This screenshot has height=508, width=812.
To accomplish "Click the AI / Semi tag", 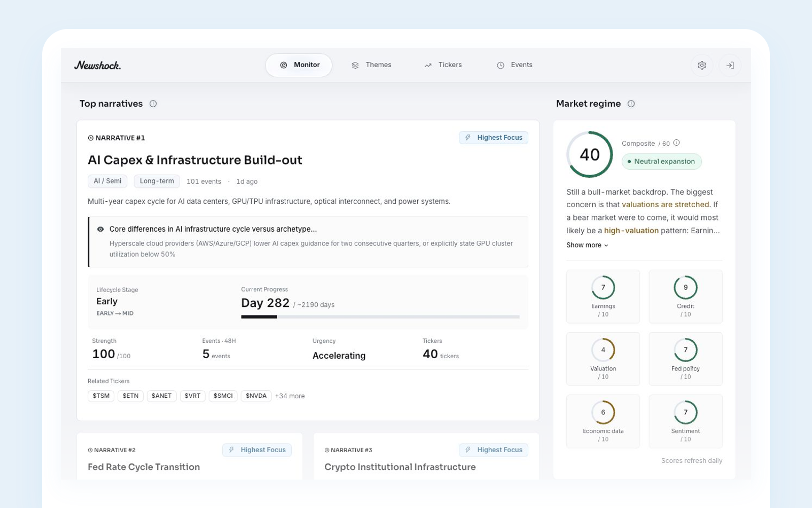I will tap(108, 181).
